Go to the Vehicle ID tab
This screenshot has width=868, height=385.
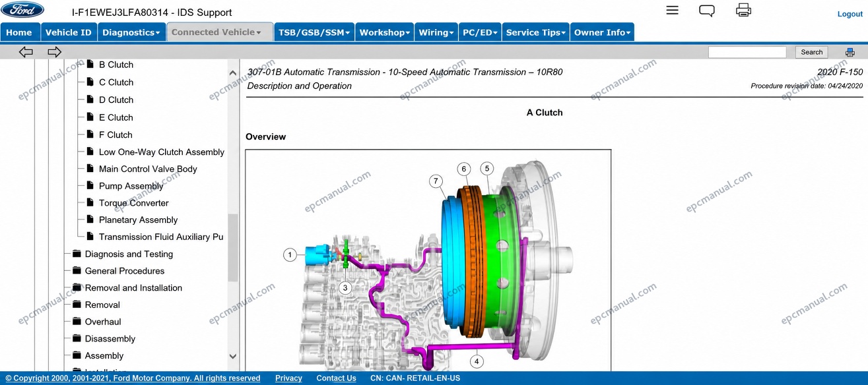[x=69, y=32]
